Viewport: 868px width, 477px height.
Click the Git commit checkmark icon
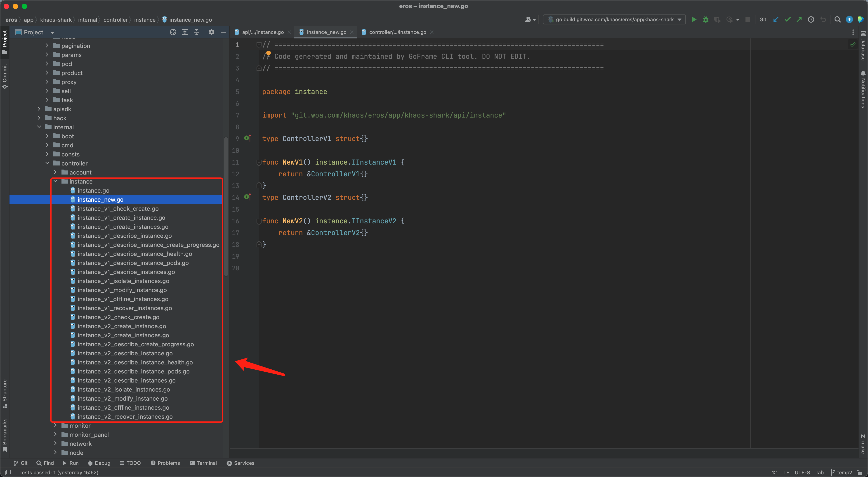(x=788, y=19)
